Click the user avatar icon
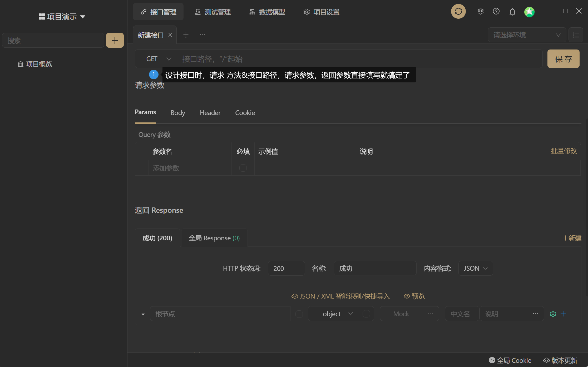 529,12
